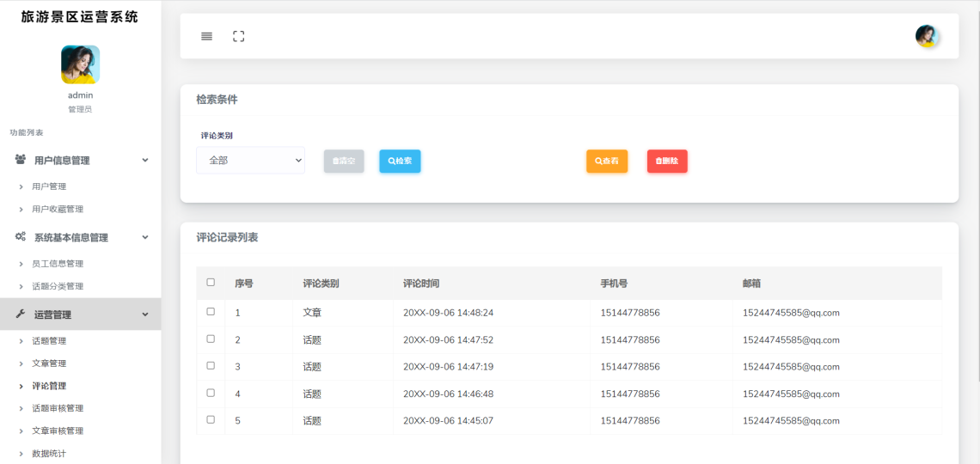Check the checkbox for row 4

pyautogui.click(x=211, y=393)
